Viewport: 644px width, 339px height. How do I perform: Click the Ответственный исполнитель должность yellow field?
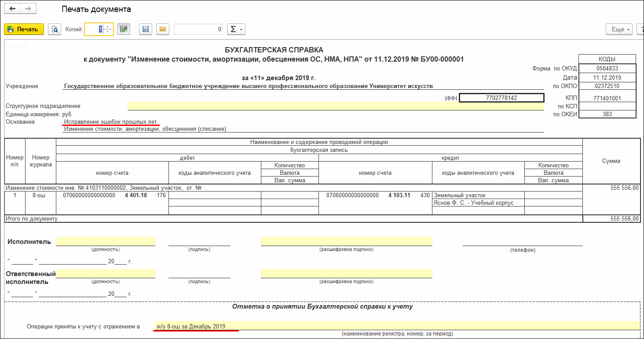(106, 273)
